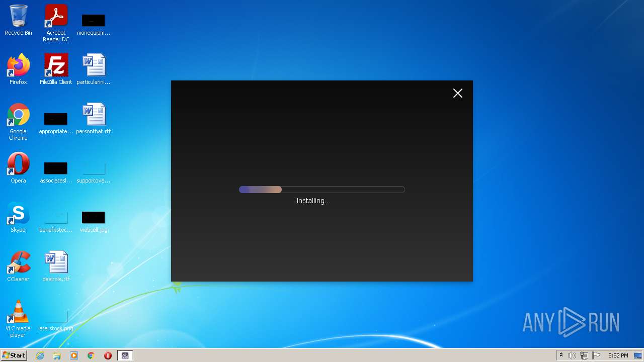Select the appropriate... desktop file
644x362 pixels.
click(56, 123)
